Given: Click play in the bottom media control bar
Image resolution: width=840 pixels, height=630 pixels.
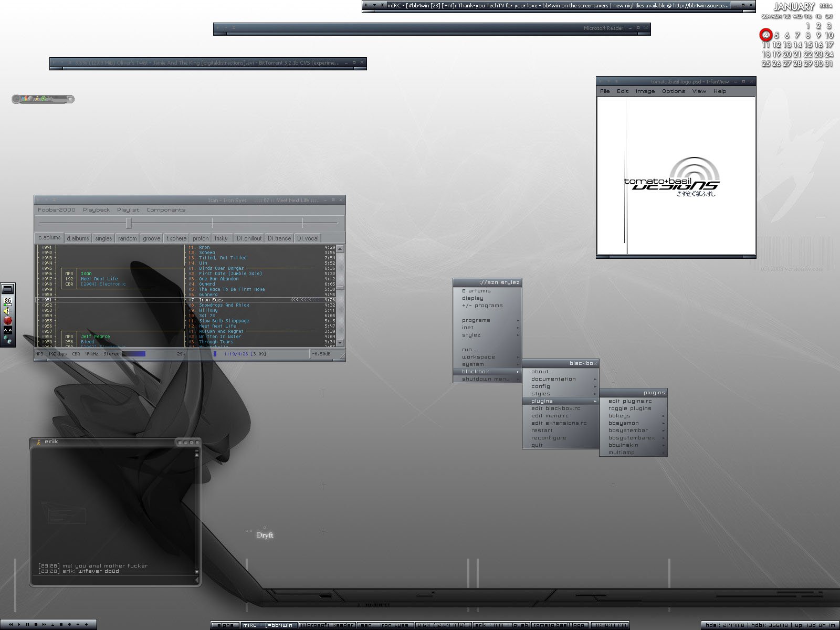Looking at the screenshot, I should pyautogui.click(x=19, y=624).
